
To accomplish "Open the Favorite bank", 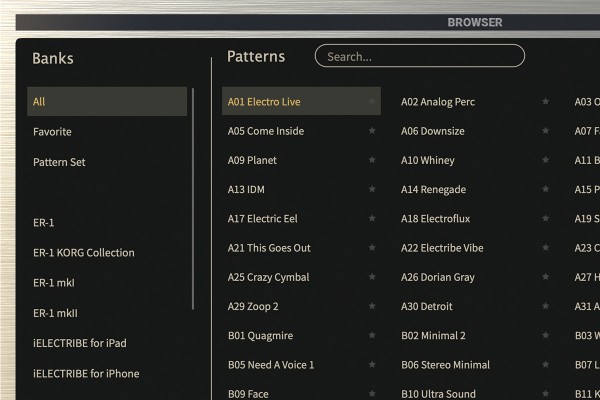I will 52,132.
